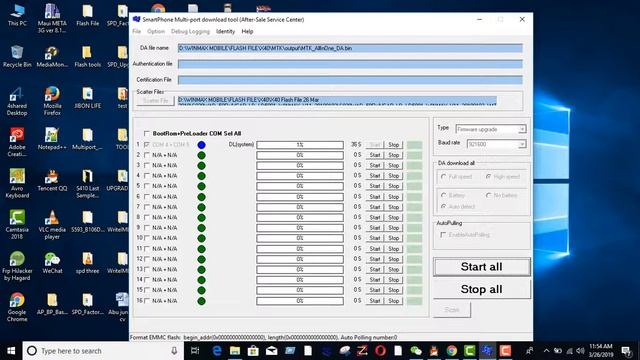Enable port 12 N/A + N/A checkbox
640x360 pixels.
pos(147,259)
